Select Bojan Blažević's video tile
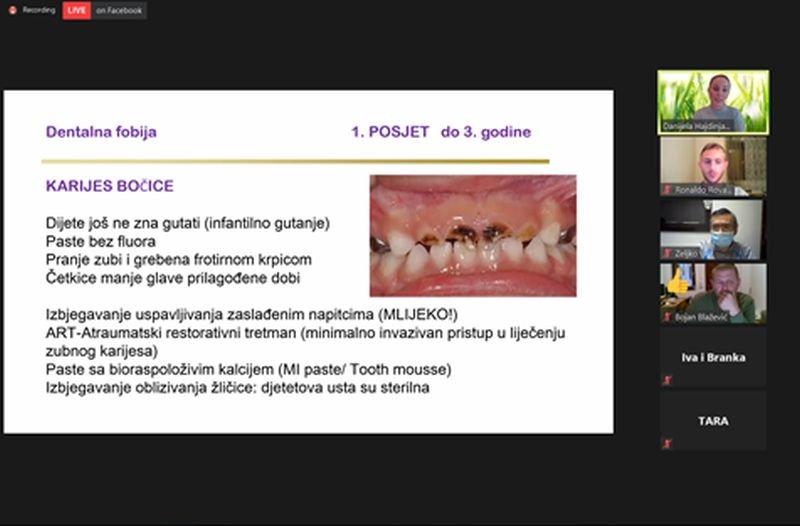Viewport: 800px width, 526px height. click(x=713, y=293)
